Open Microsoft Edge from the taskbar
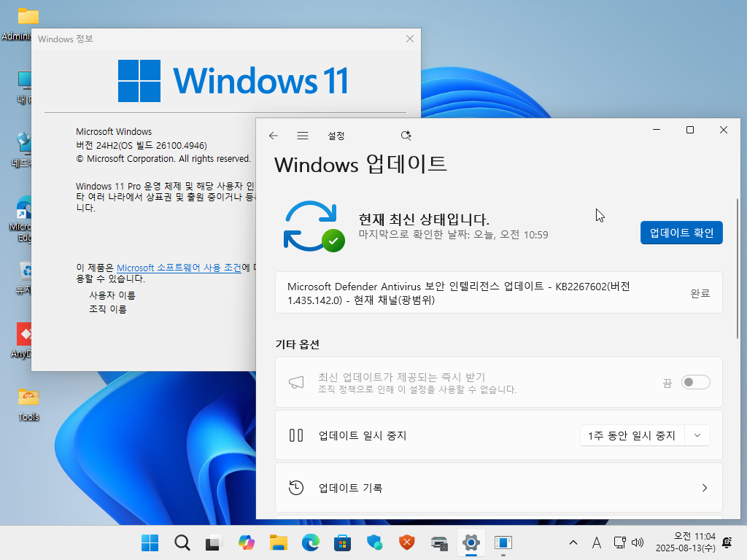The image size is (747, 560). click(311, 542)
